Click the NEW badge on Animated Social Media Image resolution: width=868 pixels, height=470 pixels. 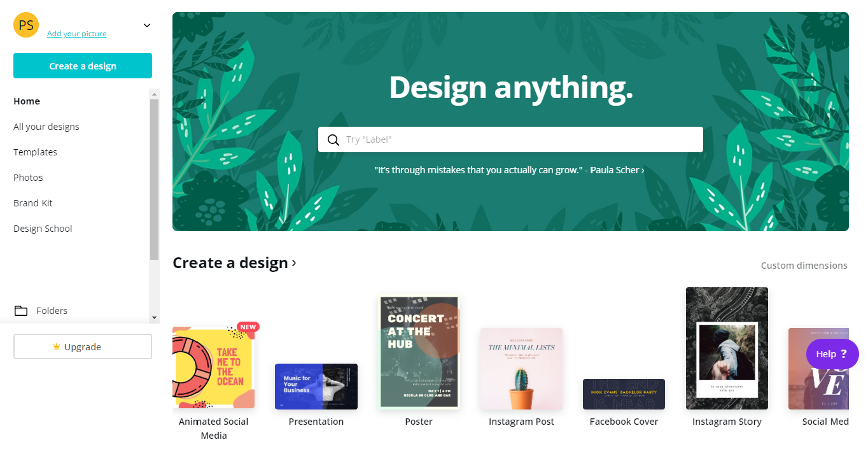[x=248, y=327]
